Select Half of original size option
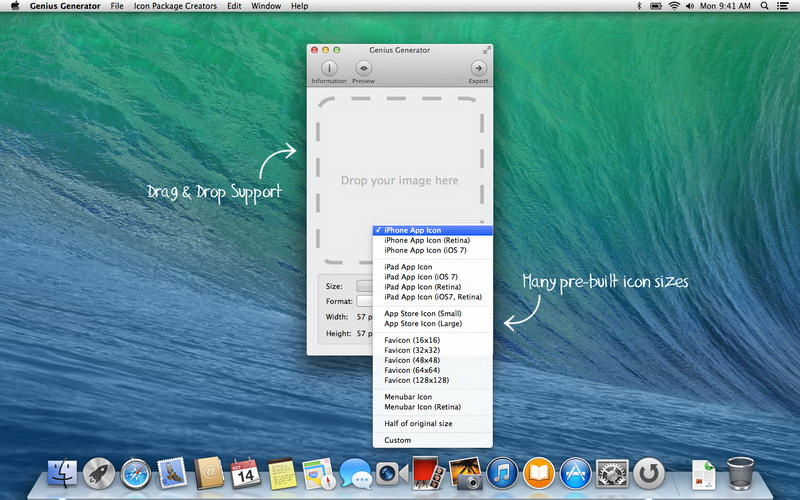 [418, 424]
